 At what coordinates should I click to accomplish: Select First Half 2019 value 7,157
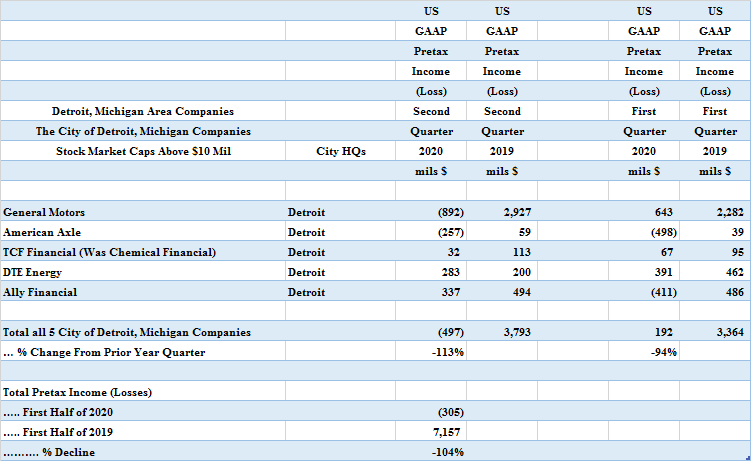446,432
